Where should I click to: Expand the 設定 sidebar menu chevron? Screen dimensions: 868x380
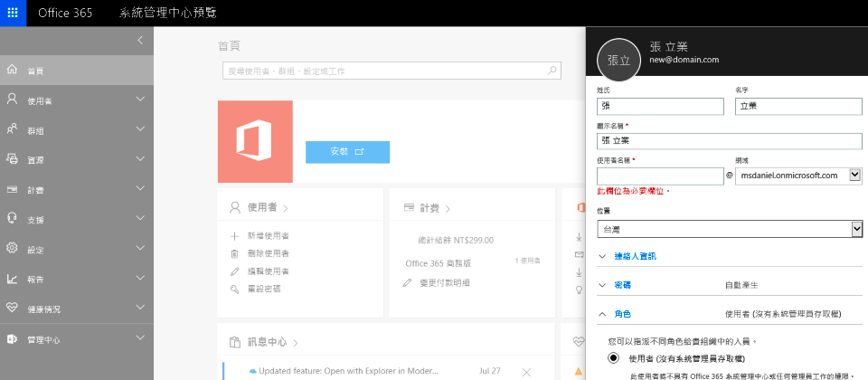coord(140,248)
